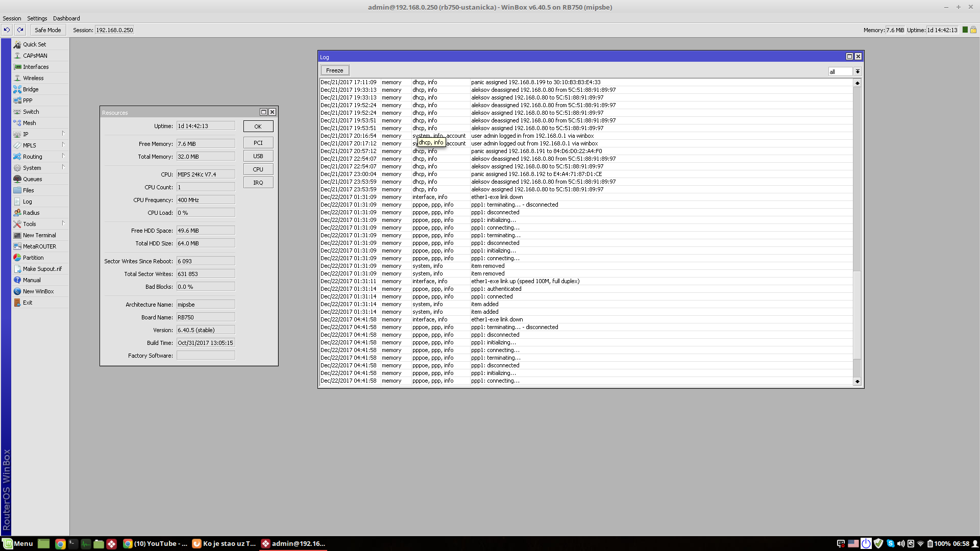
Task: Open the Session menu
Action: [x=12, y=18]
